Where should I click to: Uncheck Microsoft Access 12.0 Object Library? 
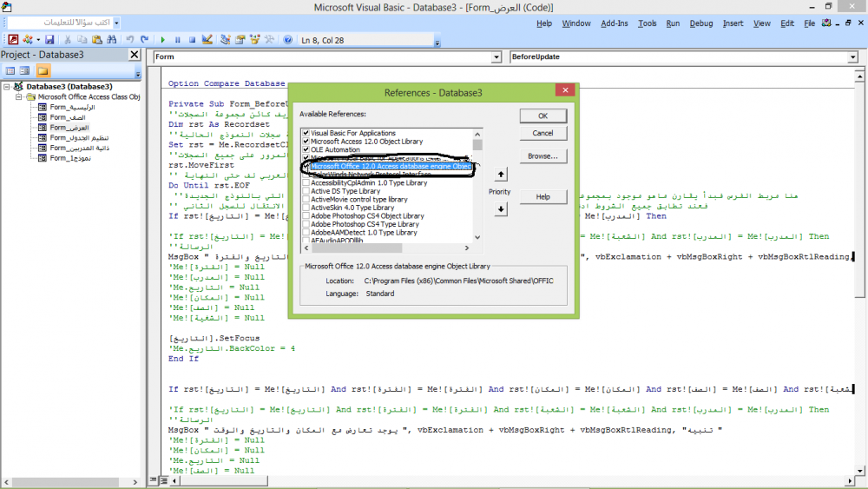pyautogui.click(x=306, y=142)
